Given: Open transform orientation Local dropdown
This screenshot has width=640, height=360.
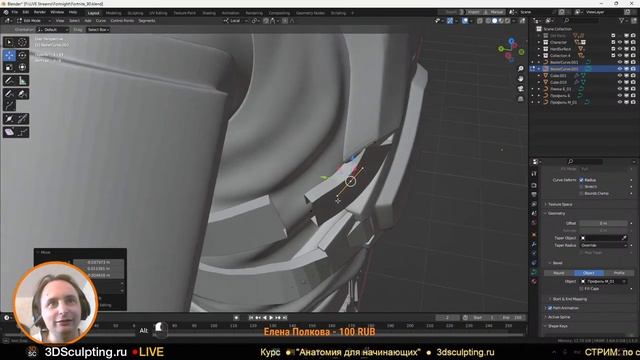Looking at the screenshot, I should tap(236, 20).
